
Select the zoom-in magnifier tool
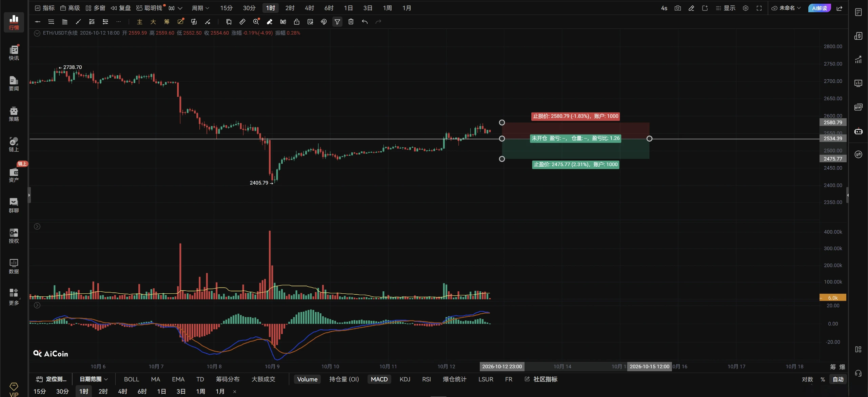point(256,22)
